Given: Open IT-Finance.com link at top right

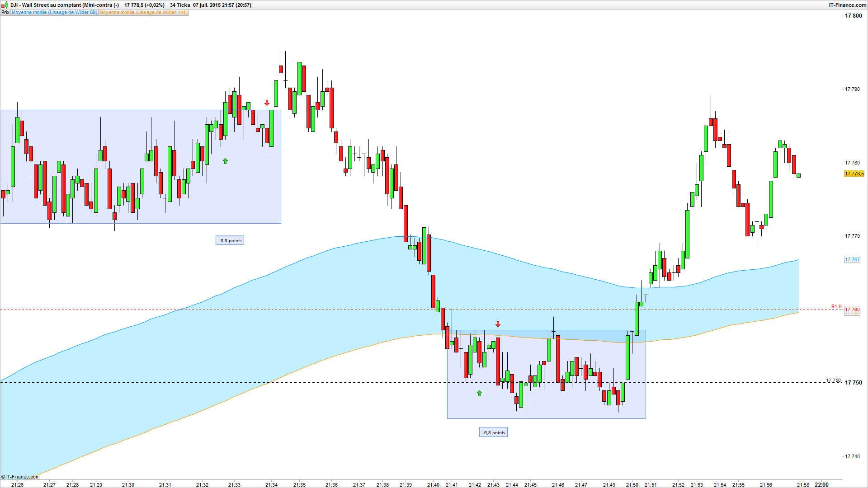Looking at the screenshot, I should (847, 5).
